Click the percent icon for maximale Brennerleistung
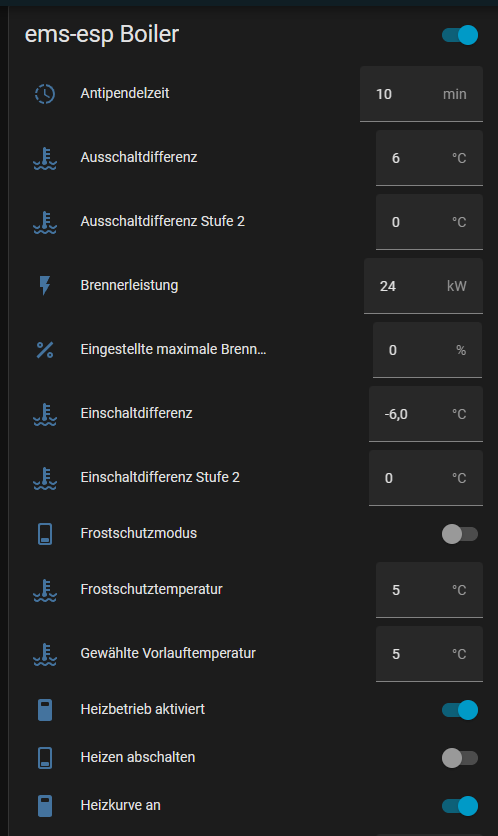The height and width of the screenshot is (836, 498). pos(45,350)
